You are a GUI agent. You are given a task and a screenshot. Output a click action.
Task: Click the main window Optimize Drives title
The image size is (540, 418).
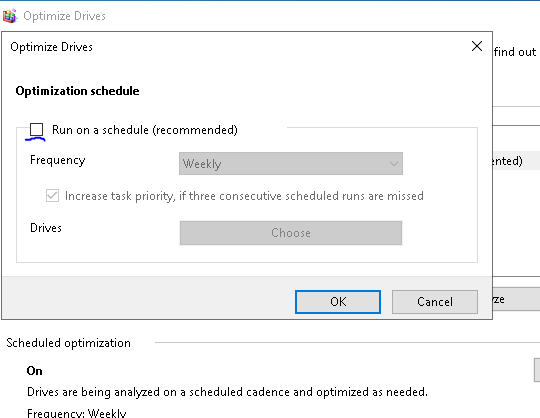pos(64,16)
